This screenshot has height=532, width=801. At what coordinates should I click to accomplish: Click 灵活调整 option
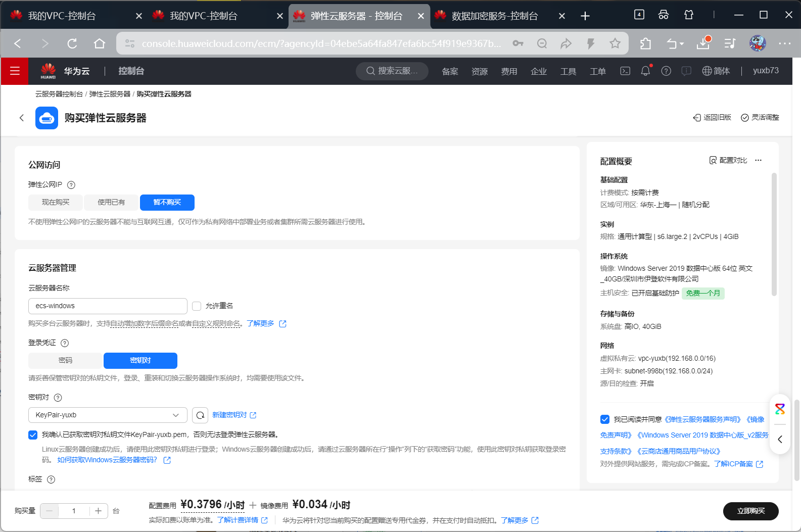point(760,118)
